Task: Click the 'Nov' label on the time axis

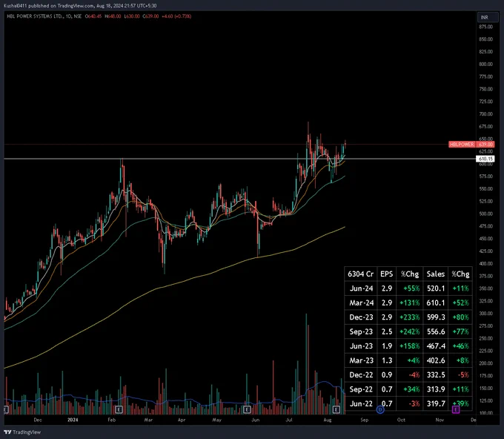Action: (x=440, y=420)
